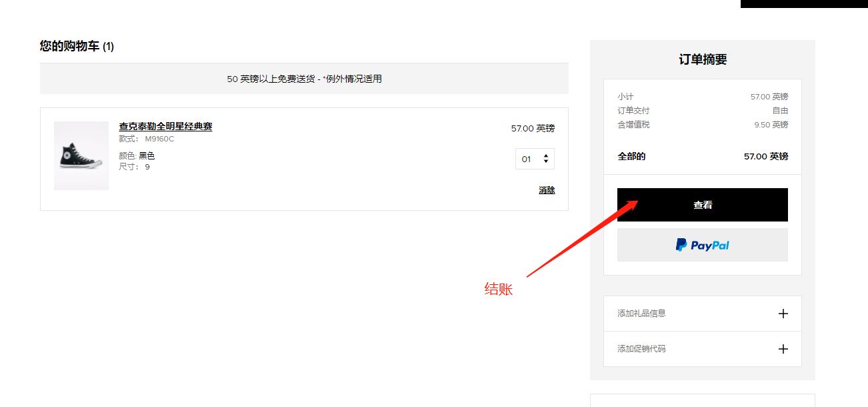868x407 pixels.
Task: Expand the 添加礼品信息 section plus icon
Action: click(783, 314)
